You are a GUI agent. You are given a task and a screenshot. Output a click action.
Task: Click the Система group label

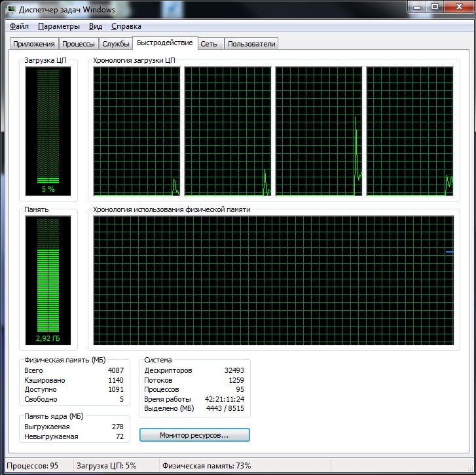[x=158, y=360]
